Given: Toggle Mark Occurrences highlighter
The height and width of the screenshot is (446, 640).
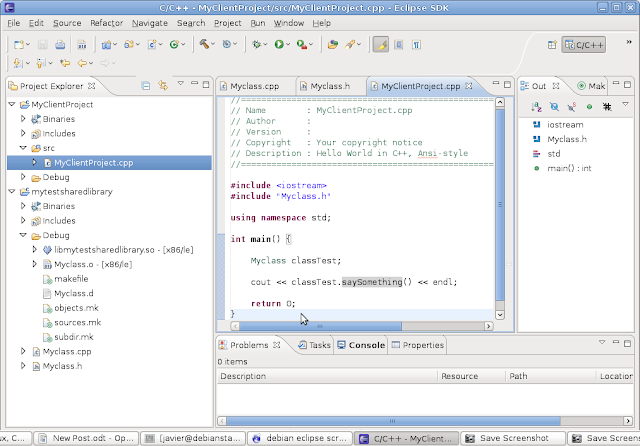Looking at the screenshot, I should [x=380, y=44].
